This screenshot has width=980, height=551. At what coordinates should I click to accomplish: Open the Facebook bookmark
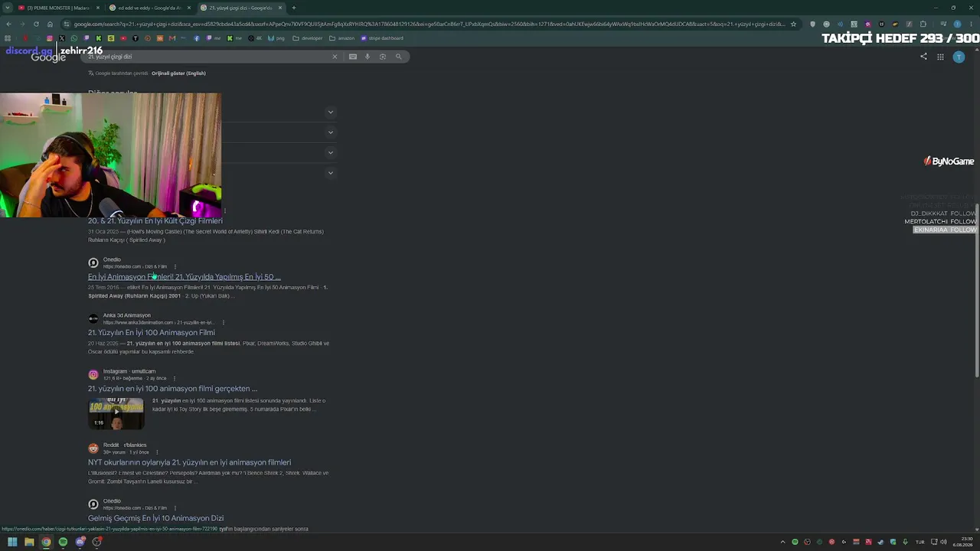[x=197, y=38]
